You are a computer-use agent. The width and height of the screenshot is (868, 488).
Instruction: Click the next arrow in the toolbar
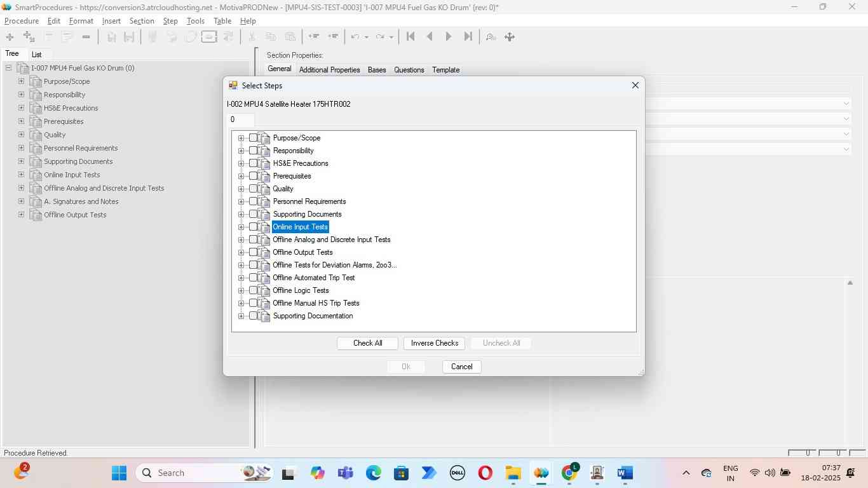tap(449, 37)
